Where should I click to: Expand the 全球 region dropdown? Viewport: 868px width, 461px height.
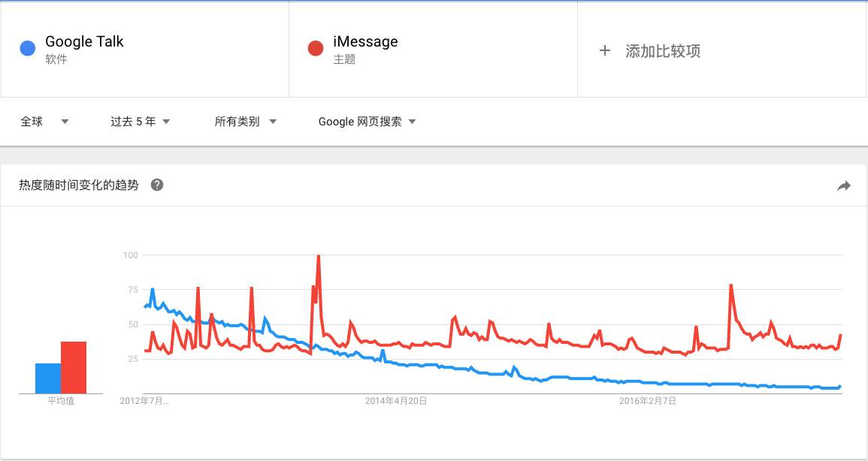[44, 122]
